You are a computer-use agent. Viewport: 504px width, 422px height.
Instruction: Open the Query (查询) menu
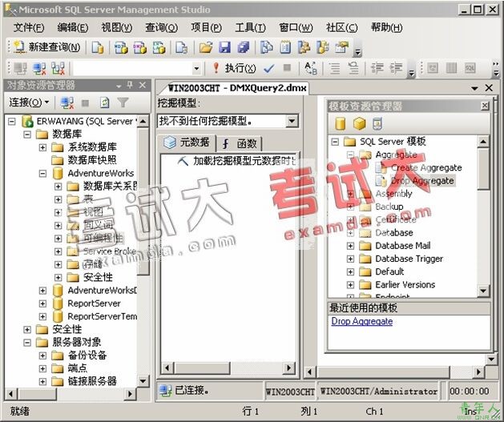[161, 27]
